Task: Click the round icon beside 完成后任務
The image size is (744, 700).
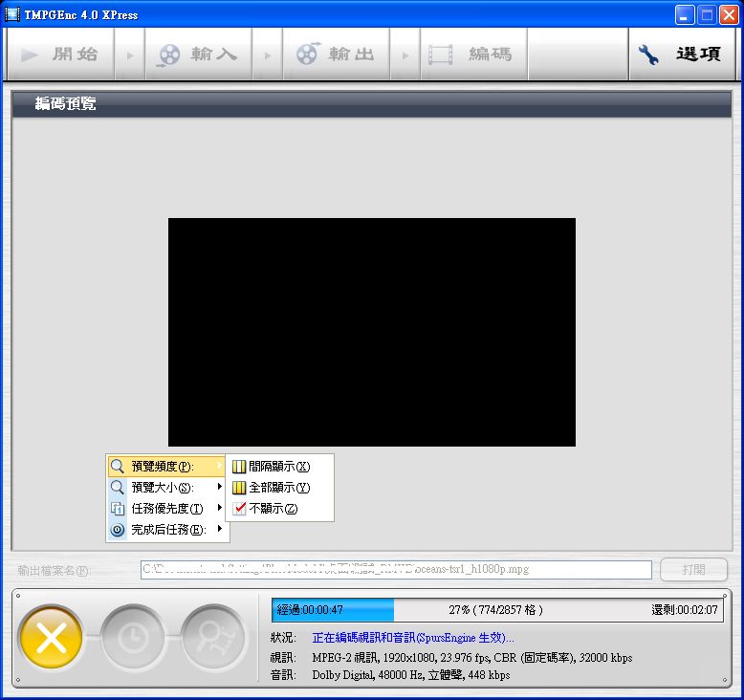Action: 118,530
